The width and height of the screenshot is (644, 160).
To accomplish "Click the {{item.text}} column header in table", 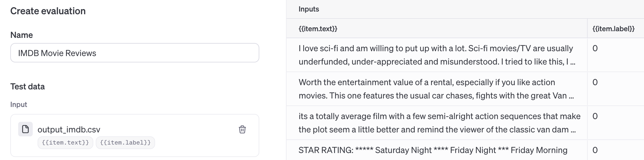I will [318, 29].
